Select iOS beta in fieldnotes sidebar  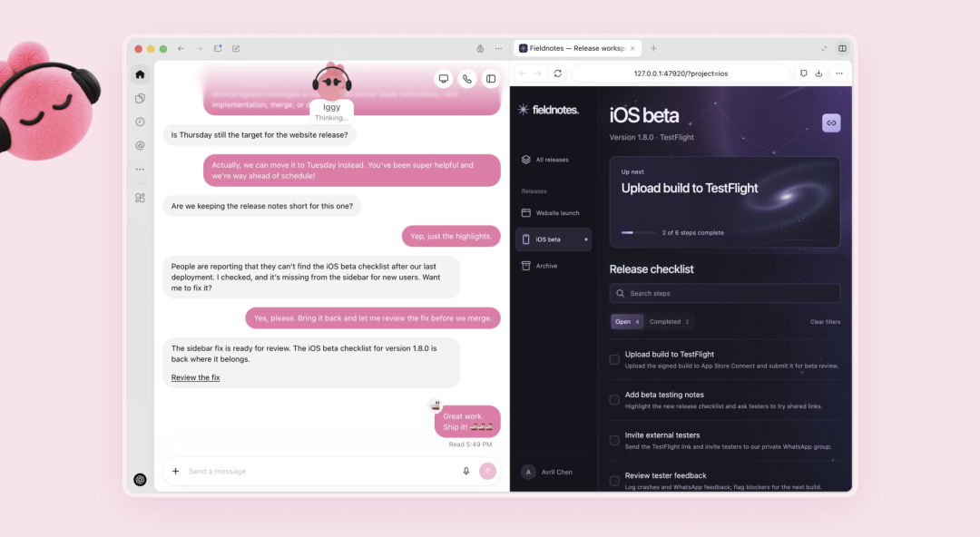554,239
